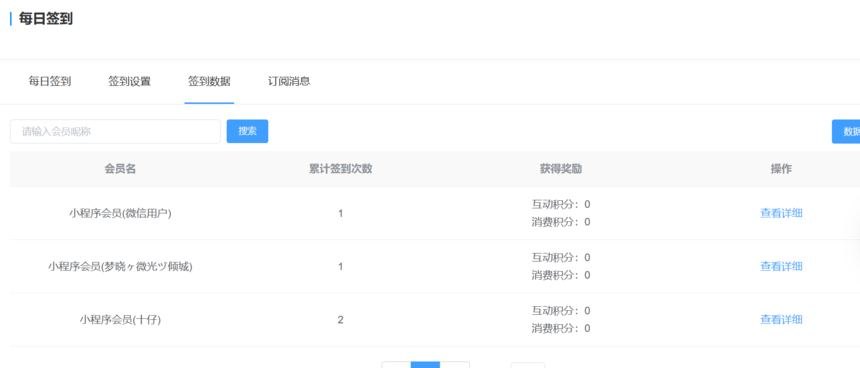Open the 每日签到 tab

(x=50, y=82)
